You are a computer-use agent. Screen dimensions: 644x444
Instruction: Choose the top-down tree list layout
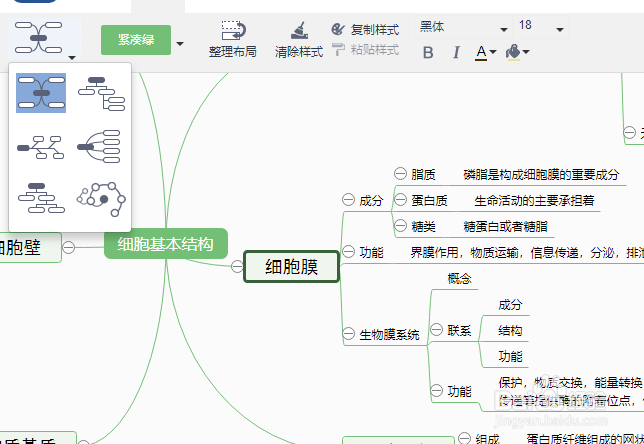point(101,93)
